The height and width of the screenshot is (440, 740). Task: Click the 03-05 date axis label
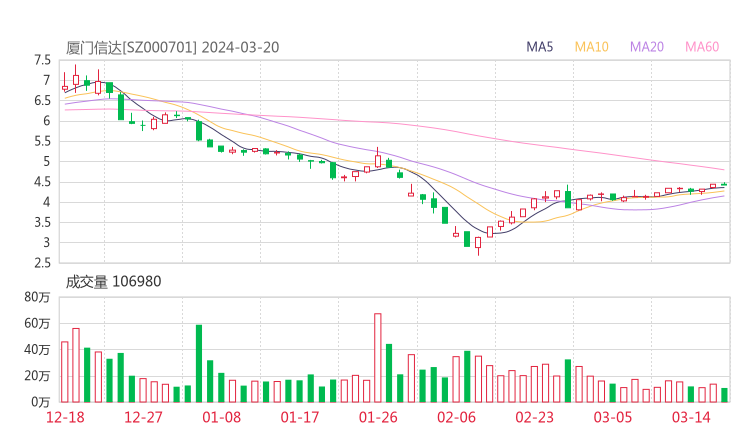click(613, 417)
